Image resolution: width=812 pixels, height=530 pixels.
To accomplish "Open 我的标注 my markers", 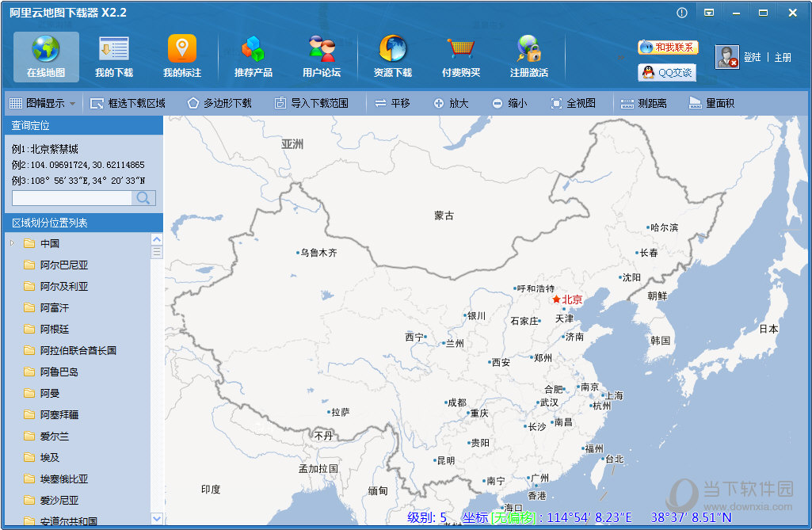I will (x=181, y=57).
